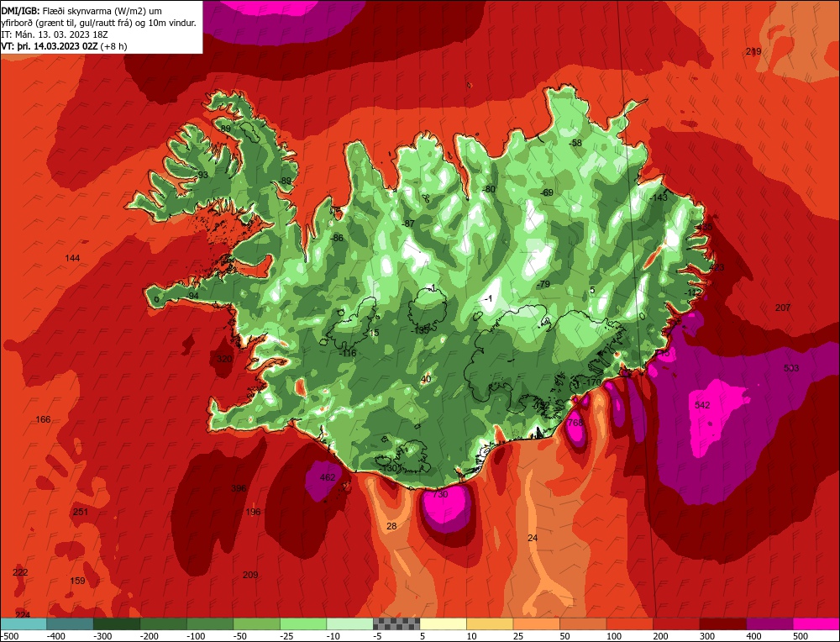This screenshot has width=840, height=642.
Task: Click the '-87' value in north-central Iceland
Action: coord(408,224)
